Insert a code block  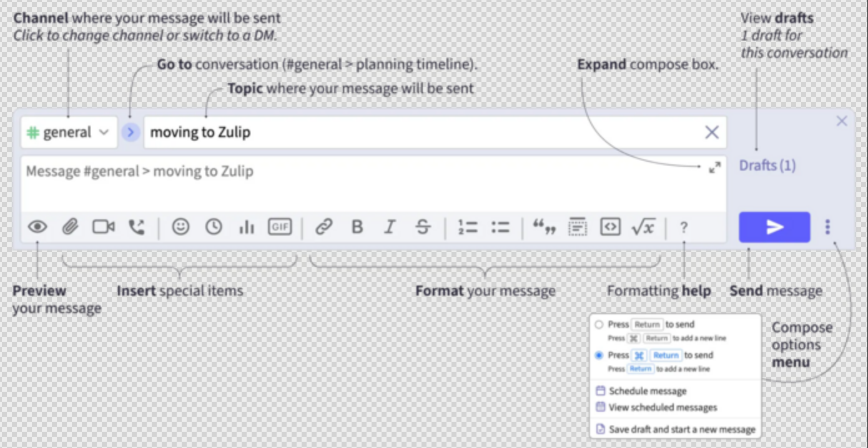(610, 227)
